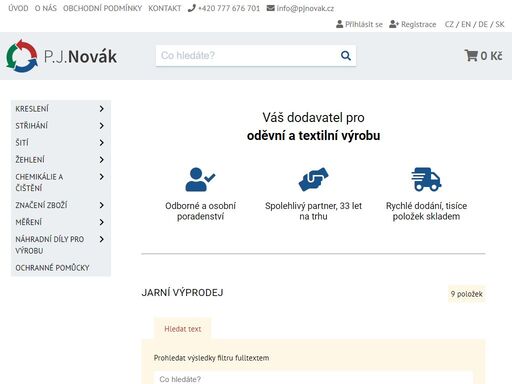Expand the Chemikálie a čištění chevron
The width and height of the screenshot is (512, 384).
click(x=102, y=177)
